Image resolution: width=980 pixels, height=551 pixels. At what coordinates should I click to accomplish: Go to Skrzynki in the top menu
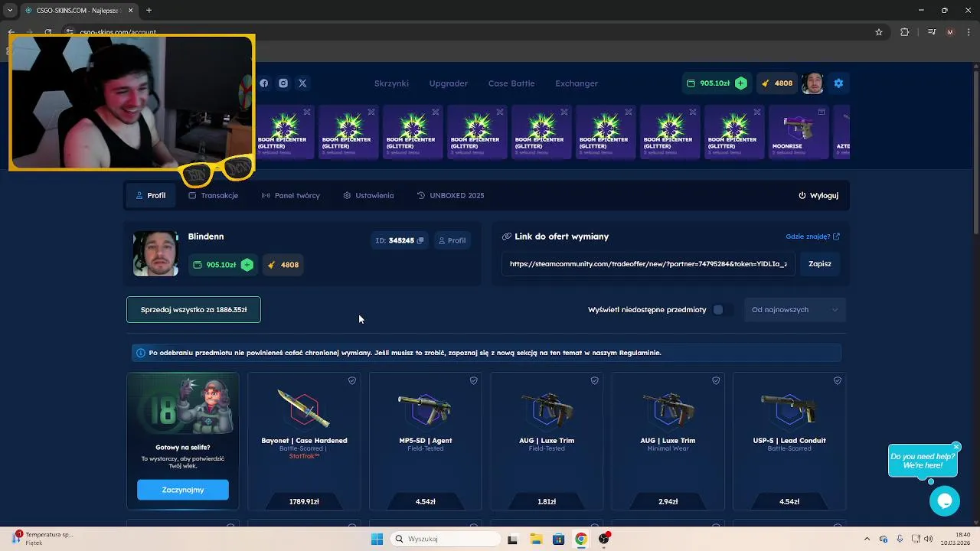pos(391,83)
